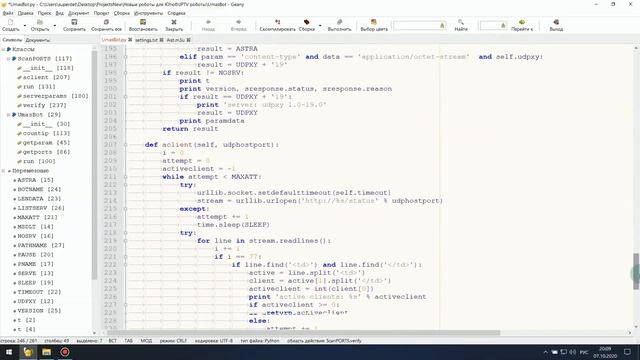The width and height of the screenshot is (640, 360).
Task: Click the Найти (Find) magnifier icon
Action: pyautogui.click(x=461, y=22)
